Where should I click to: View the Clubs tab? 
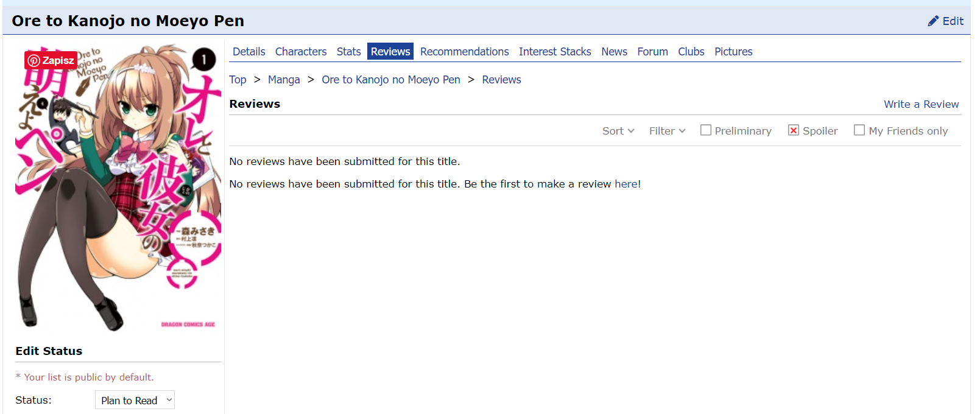pyautogui.click(x=691, y=52)
